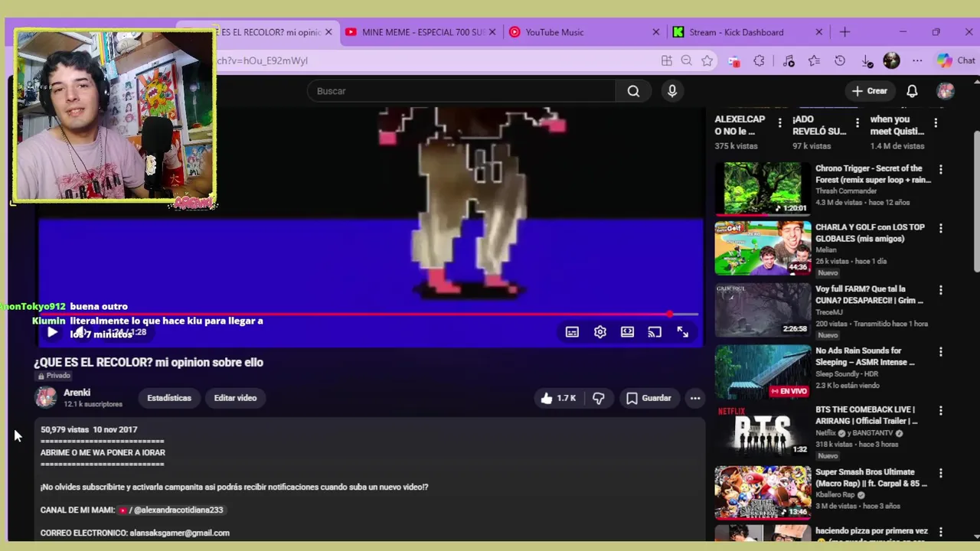The width and height of the screenshot is (980, 551).
Task: Open the apps grid icon in address bar
Action: (x=667, y=60)
